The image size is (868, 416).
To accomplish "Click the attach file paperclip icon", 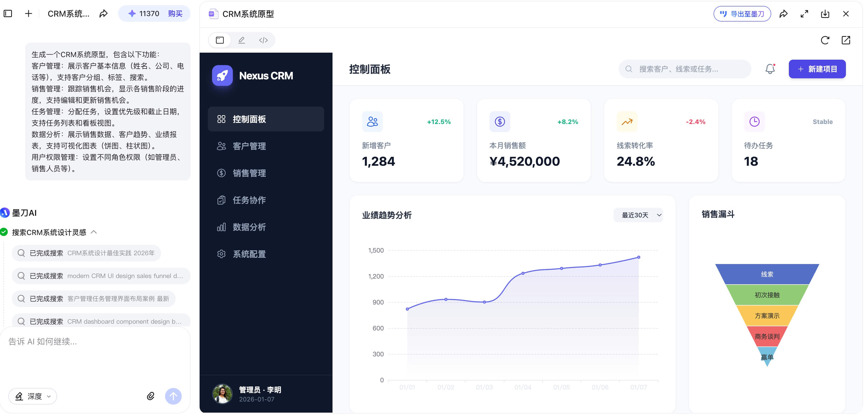I will [151, 396].
